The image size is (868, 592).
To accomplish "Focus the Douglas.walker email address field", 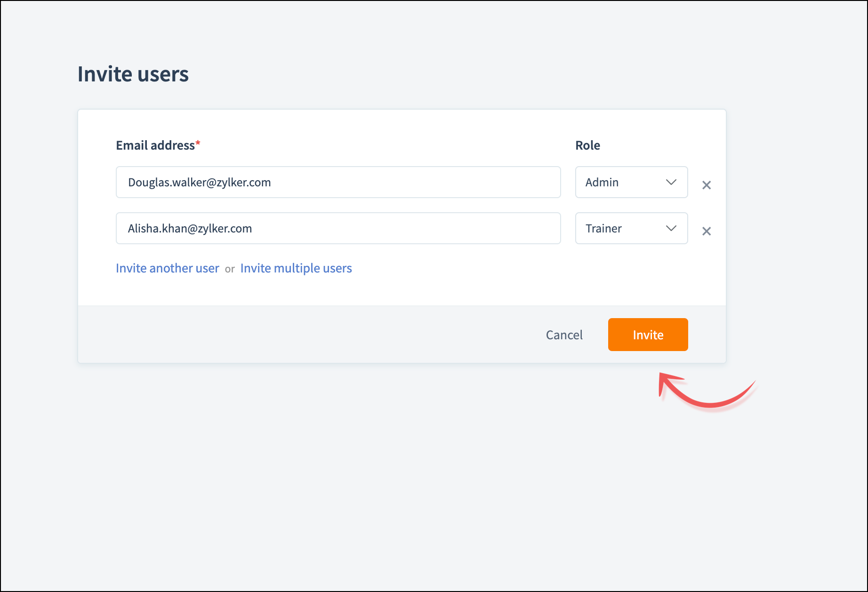I will tap(338, 182).
